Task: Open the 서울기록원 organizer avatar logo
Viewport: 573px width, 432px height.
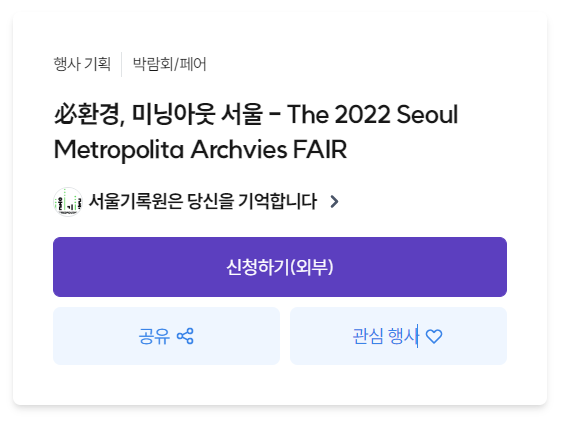Action: [68, 202]
